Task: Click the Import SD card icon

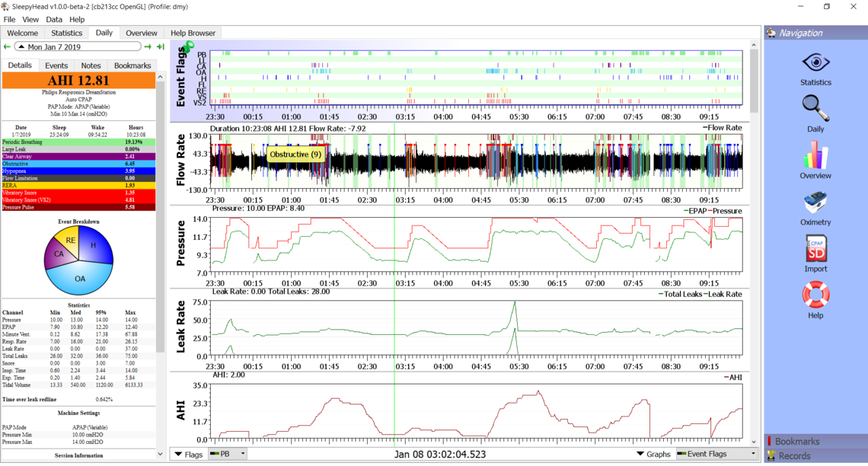Action: 815,249
